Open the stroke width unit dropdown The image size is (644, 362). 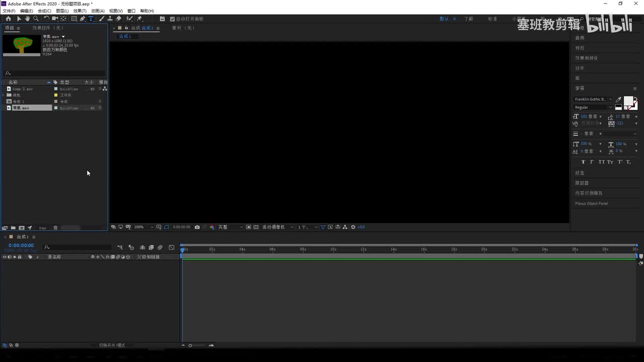pos(600,134)
